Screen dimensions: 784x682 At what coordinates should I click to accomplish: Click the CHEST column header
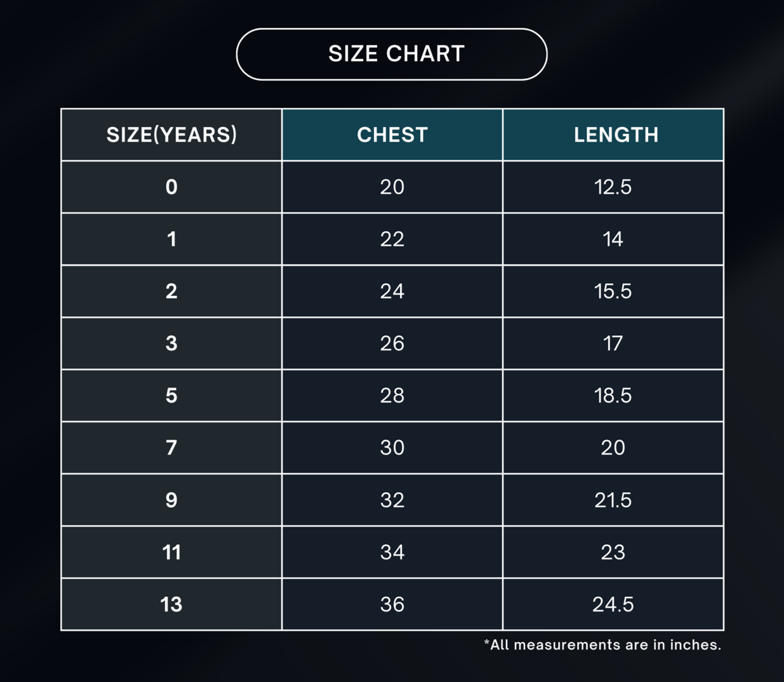tap(392, 135)
